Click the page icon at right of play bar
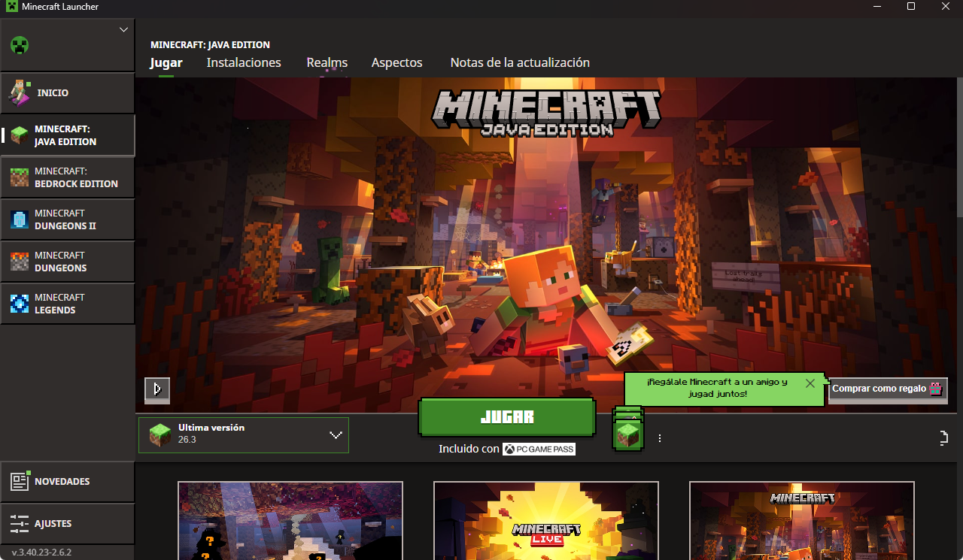Viewport: 963px width, 560px height. [x=943, y=438]
